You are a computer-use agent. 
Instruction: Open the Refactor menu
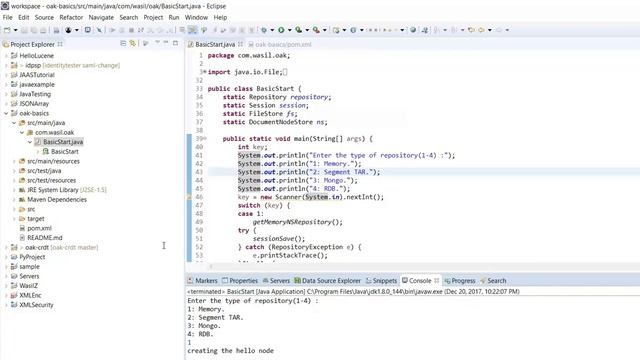[x=71, y=18]
